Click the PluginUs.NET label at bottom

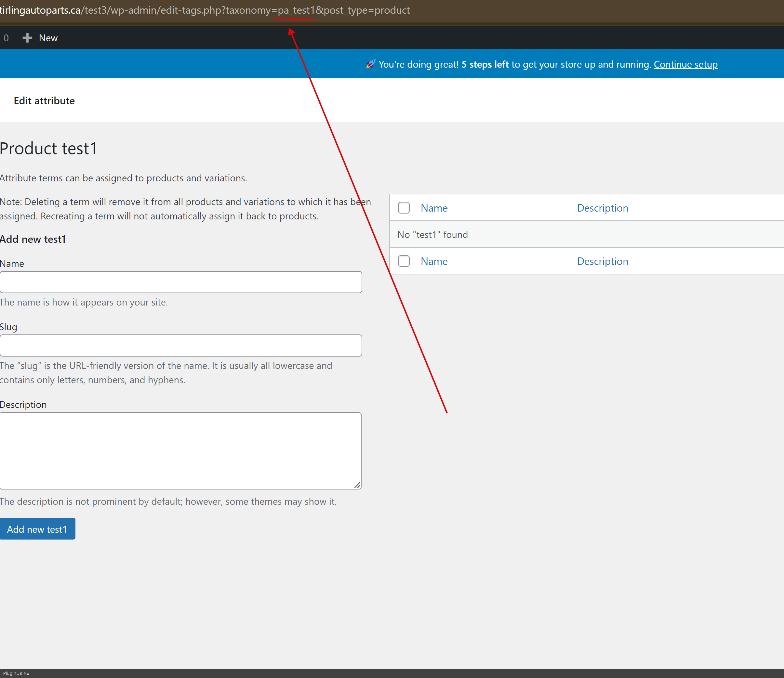18,673
